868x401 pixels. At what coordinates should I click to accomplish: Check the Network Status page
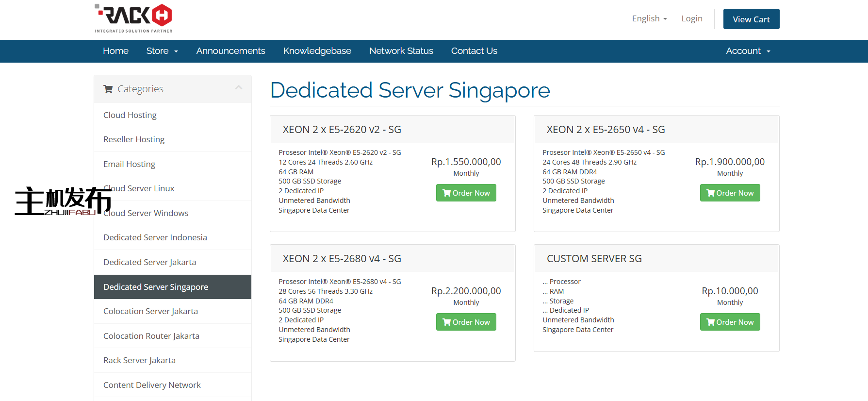click(x=401, y=51)
